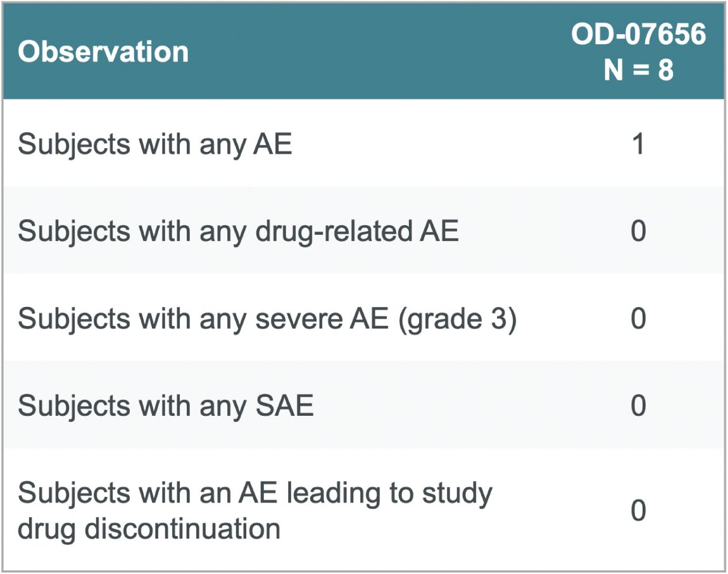This screenshot has width=728, height=574.
Task: Click the severe AE grade 3 value
Action: pyautogui.click(x=638, y=318)
